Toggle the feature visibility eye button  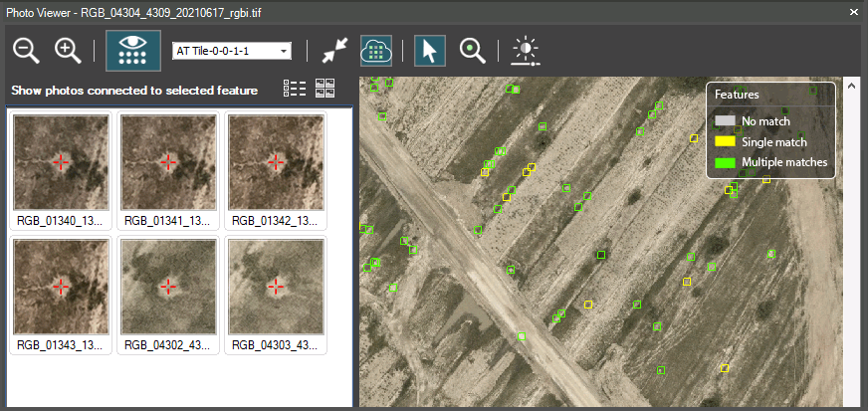(x=132, y=51)
